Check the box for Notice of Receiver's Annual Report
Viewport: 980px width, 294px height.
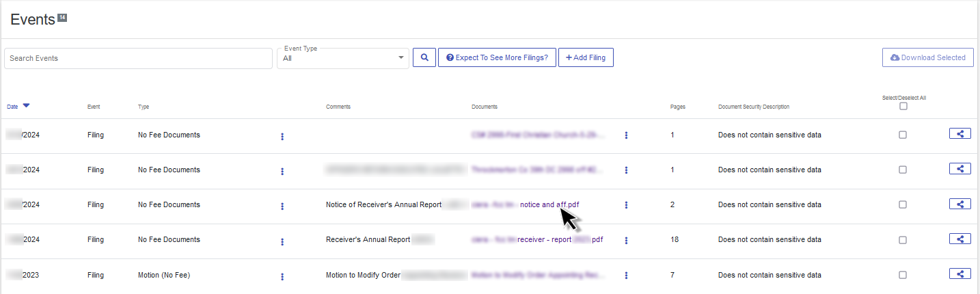[x=903, y=204]
